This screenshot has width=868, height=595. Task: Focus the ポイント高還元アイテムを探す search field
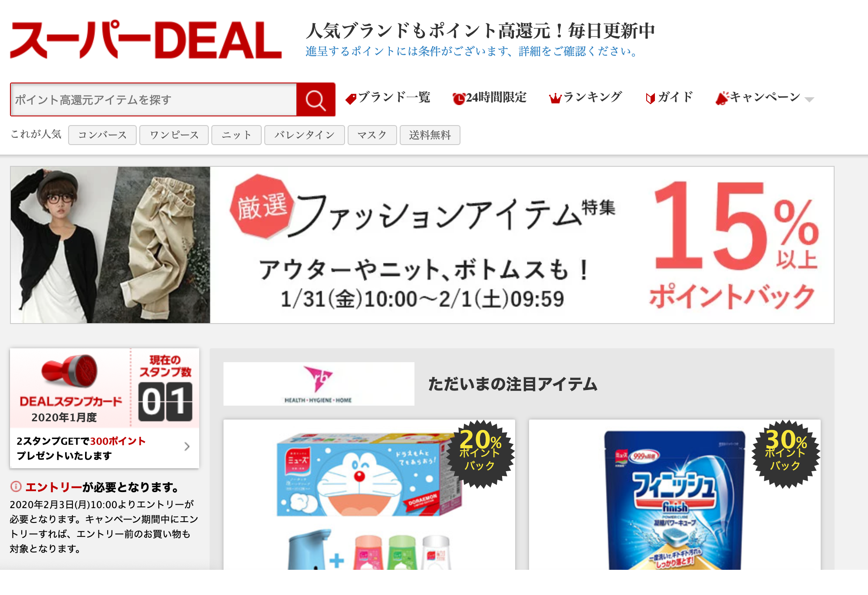[154, 99]
